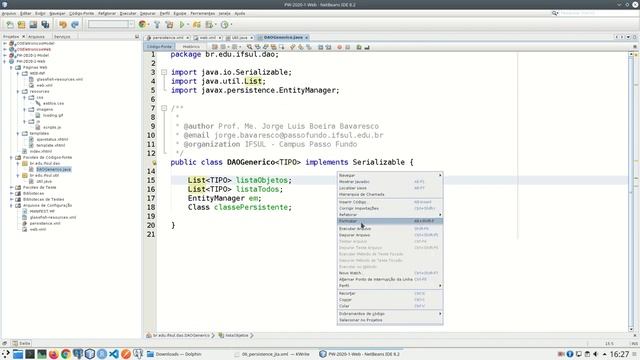Click the New Project toolbar icon
The height and width of the screenshot is (360, 640).
click(21, 25)
